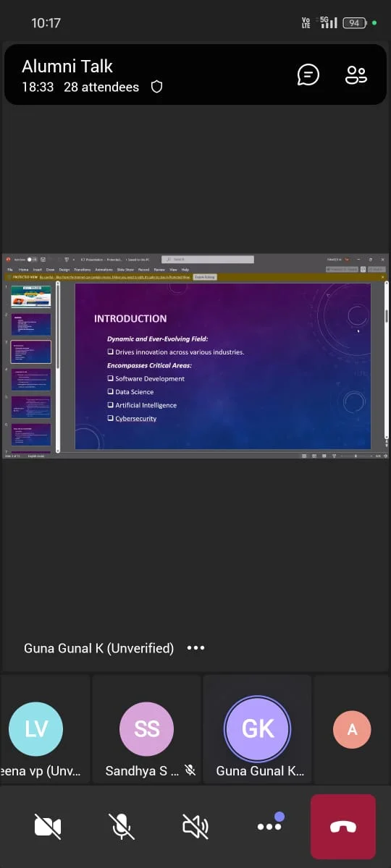Click the Enable Editing button

coord(205,276)
